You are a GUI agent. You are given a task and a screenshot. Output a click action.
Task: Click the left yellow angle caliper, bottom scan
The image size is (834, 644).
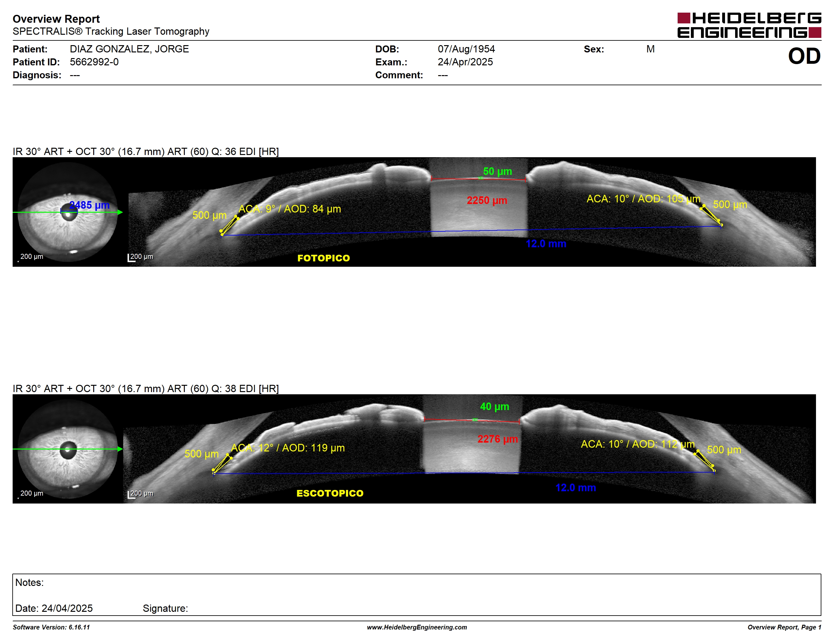[x=222, y=464]
